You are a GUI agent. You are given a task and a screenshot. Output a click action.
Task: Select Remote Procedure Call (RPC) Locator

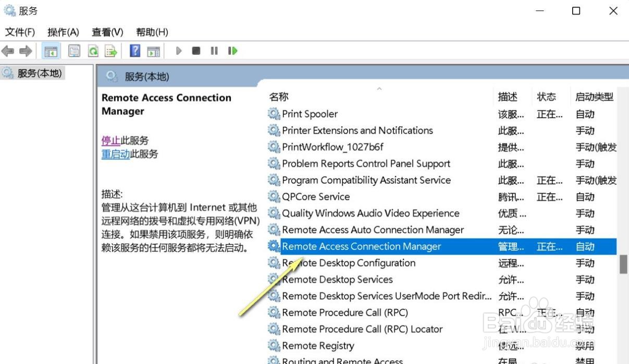[x=441, y=329]
